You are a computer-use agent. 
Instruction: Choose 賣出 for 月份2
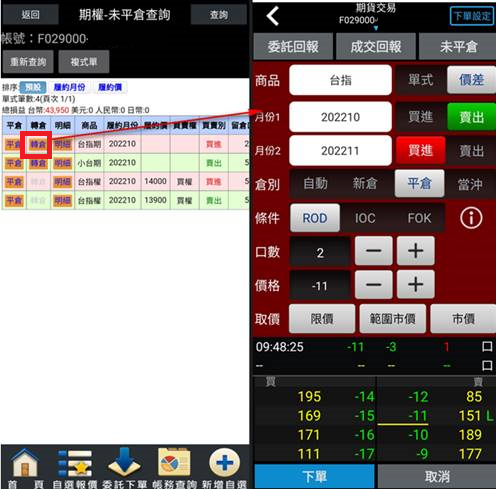click(x=471, y=151)
